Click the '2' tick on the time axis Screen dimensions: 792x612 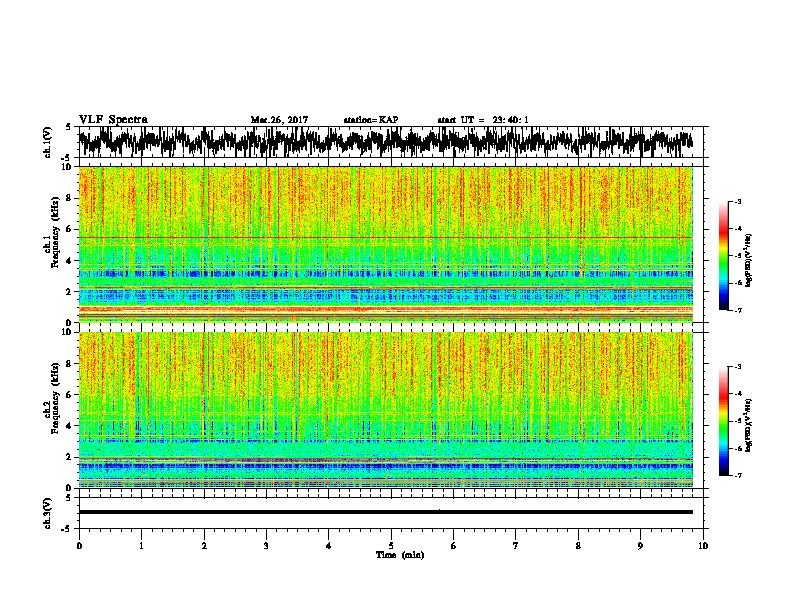(x=204, y=546)
